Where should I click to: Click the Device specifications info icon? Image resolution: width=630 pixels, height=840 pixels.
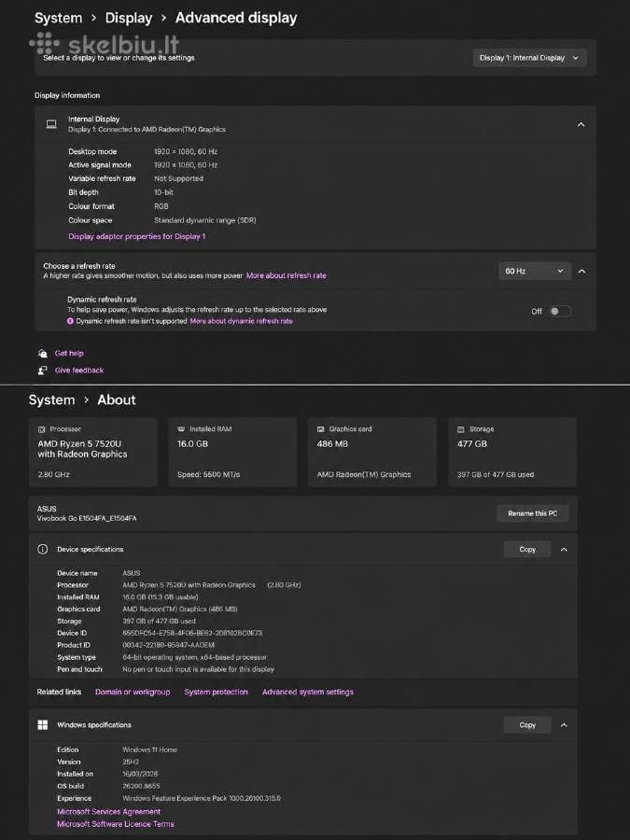tap(43, 549)
